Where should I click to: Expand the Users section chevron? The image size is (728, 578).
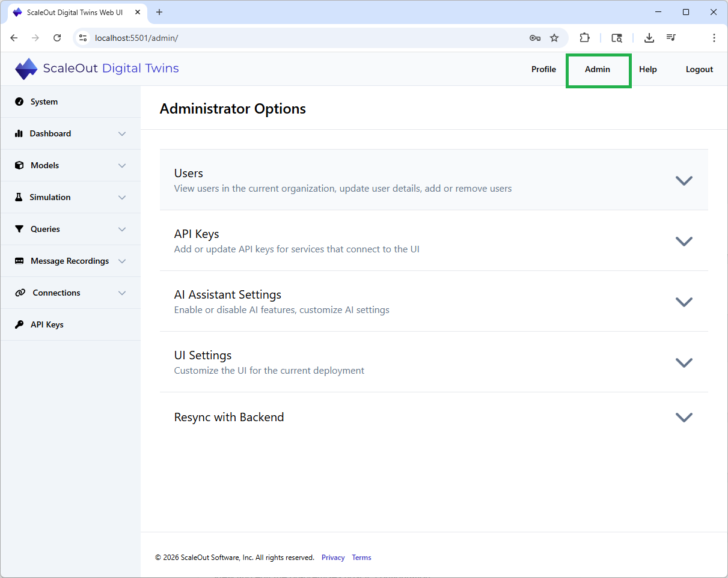684,180
